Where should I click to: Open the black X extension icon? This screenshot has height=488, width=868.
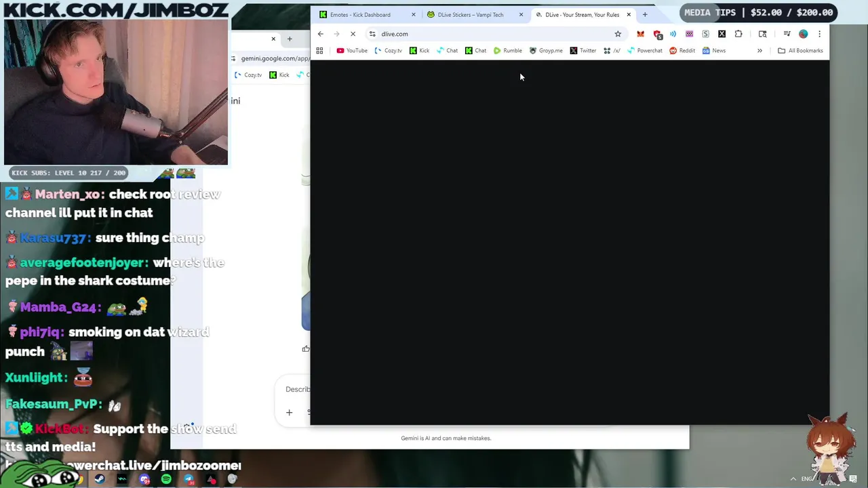click(x=722, y=34)
